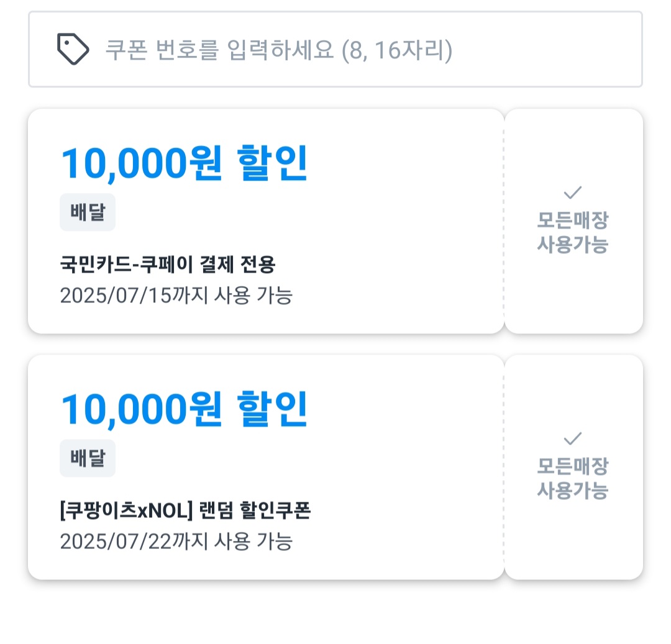Click the coupon tag icon
Viewport: 671px width, 644px height.
tap(73, 49)
